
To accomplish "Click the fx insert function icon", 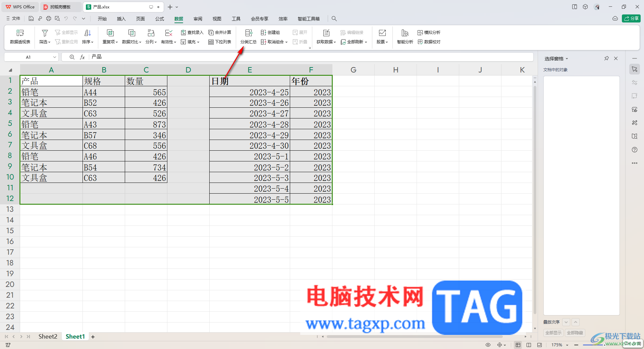I will click(82, 57).
